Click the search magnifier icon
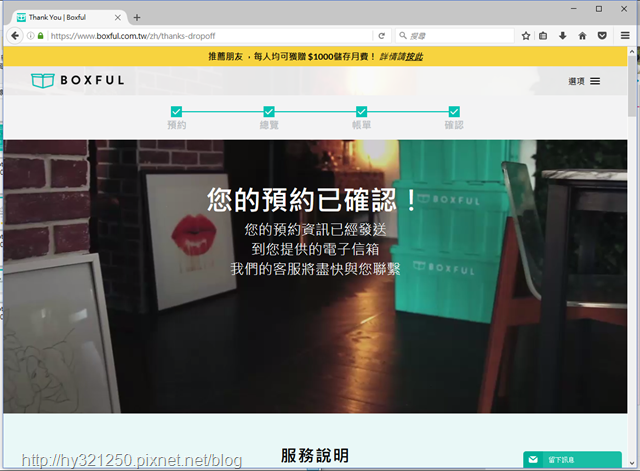 pos(403,36)
